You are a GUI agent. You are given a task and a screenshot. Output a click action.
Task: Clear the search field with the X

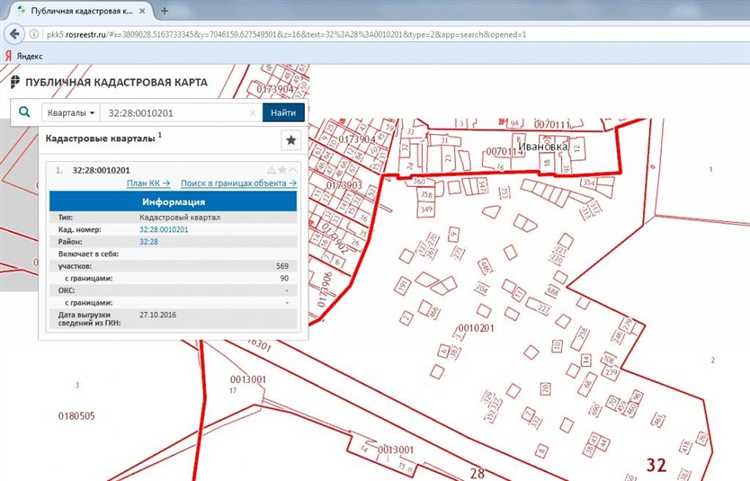(253, 113)
